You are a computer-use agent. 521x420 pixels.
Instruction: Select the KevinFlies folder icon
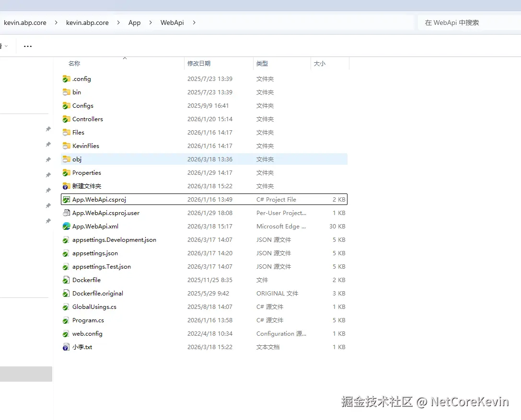tap(67, 146)
